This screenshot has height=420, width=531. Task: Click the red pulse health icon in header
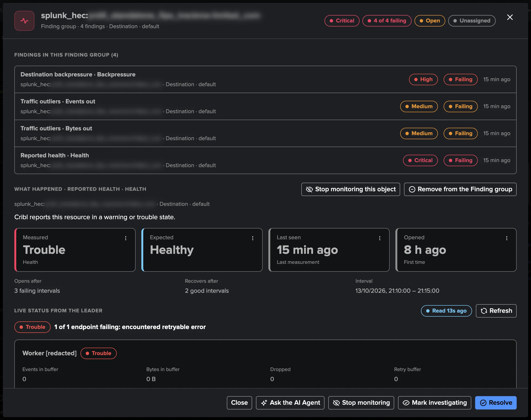point(24,21)
